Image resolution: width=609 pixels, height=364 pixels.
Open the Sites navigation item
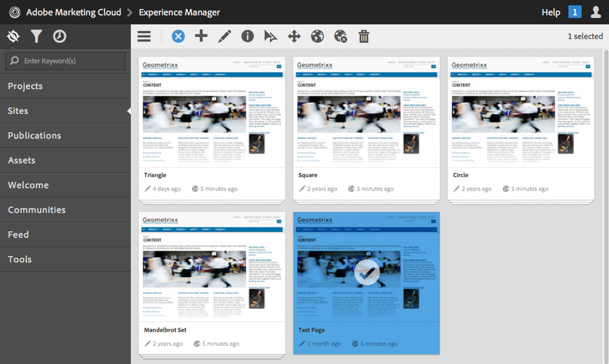[18, 111]
